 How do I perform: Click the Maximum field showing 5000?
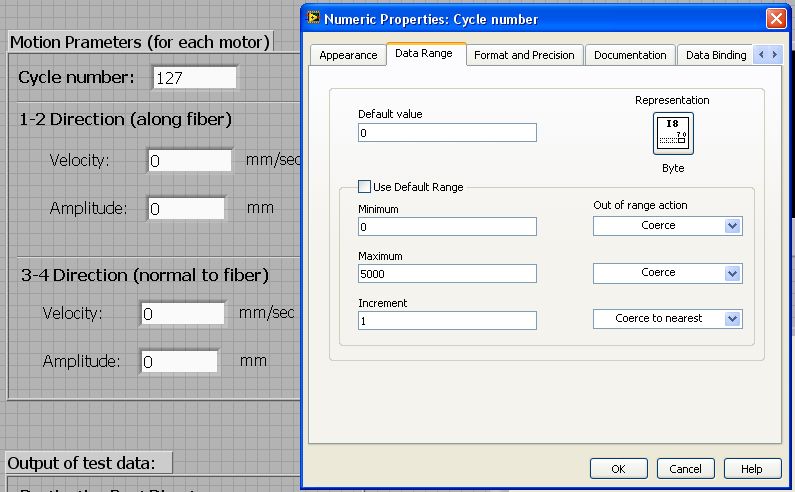tap(447, 273)
